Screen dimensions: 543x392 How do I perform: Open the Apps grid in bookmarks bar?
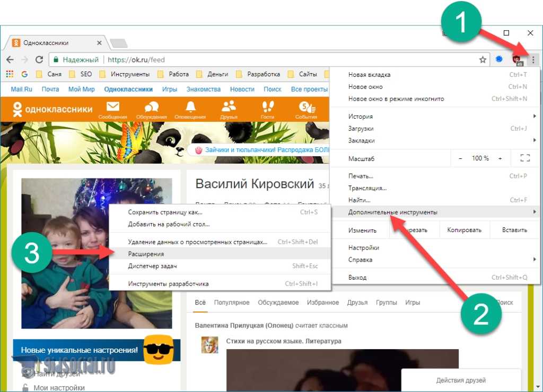point(10,74)
